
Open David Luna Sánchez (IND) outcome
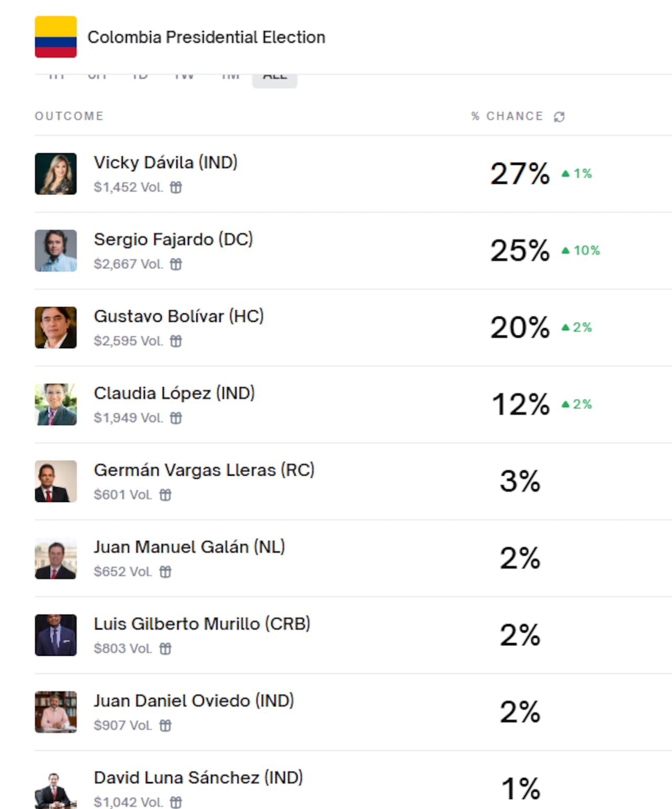click(198, 778)
